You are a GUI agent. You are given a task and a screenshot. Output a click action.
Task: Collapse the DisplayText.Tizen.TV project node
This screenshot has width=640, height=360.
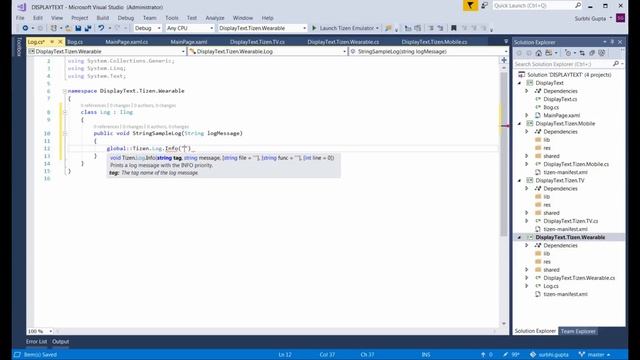[520, 180]
